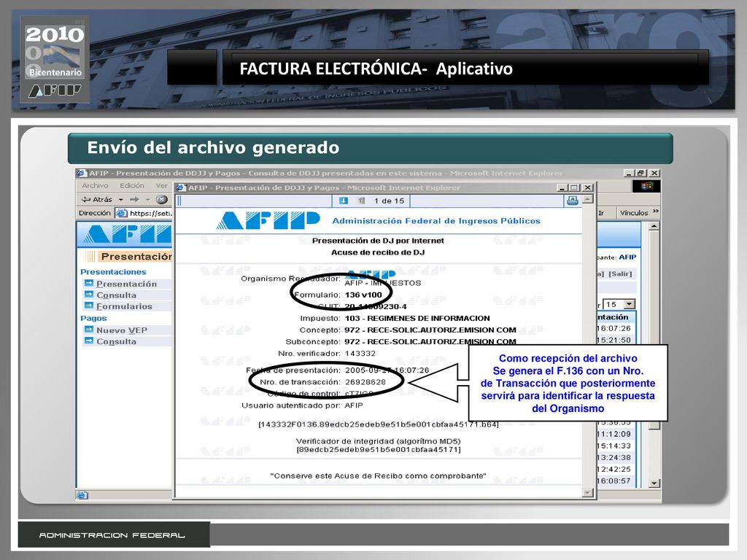Open the Consulta link under Pagos
Image resolution: width=747 pixels, height=560 pixels.
coord(116,341)
